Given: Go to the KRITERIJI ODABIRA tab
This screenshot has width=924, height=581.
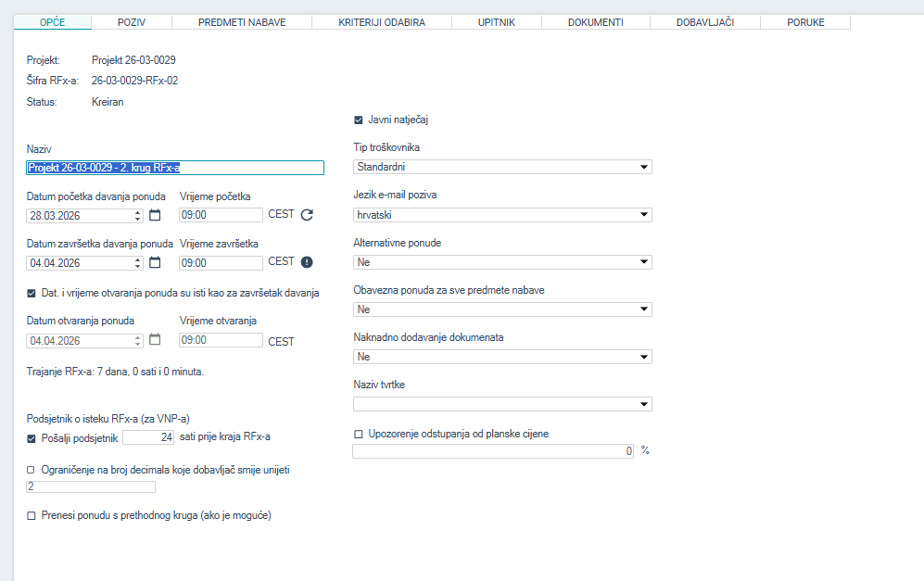Looking at the screenshot, I should (x=382, y=22).
